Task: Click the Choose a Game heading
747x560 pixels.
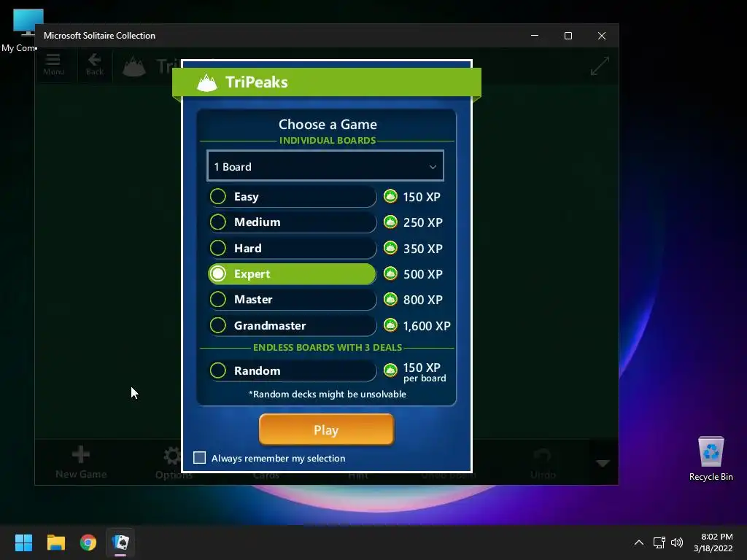Action: click(328, 124)
